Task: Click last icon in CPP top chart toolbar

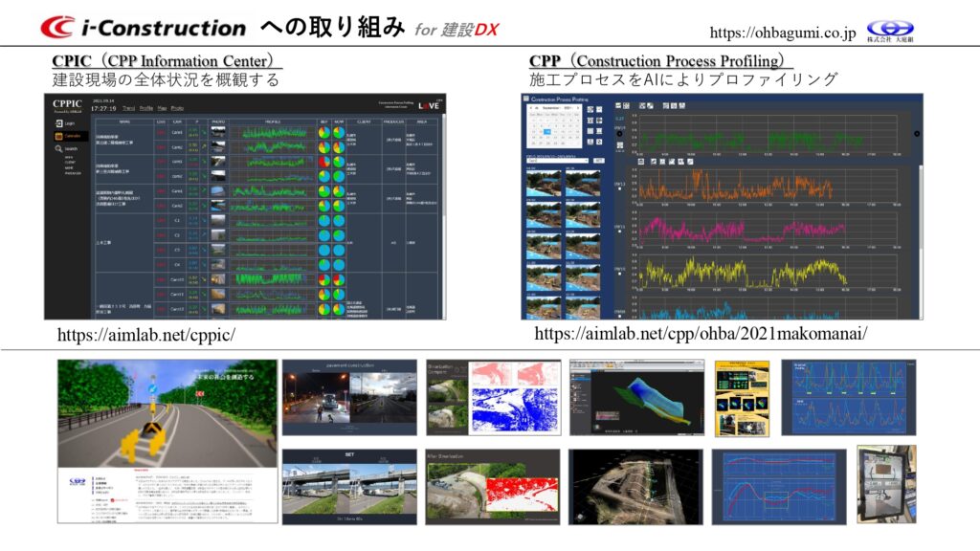Action: click(681, 106)
